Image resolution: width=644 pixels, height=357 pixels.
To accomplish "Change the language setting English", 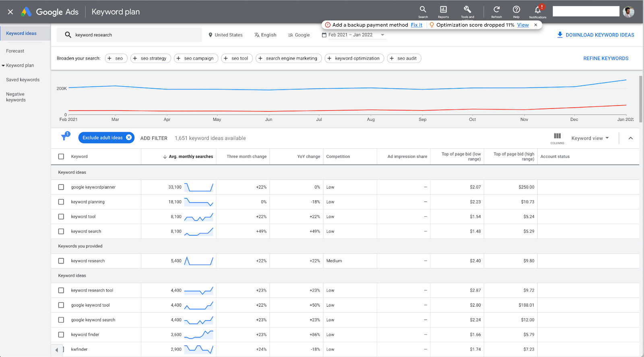I will click(x=265, y=35).
